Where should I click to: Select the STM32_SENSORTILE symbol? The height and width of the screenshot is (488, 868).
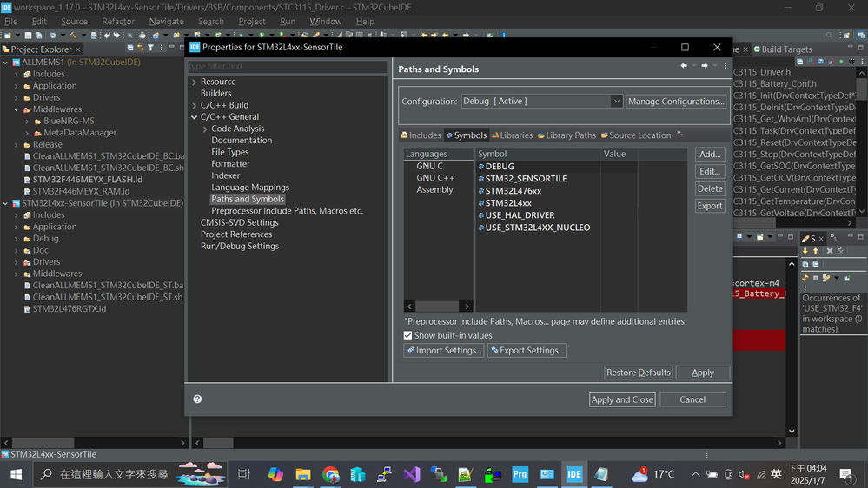pos(526,179)
